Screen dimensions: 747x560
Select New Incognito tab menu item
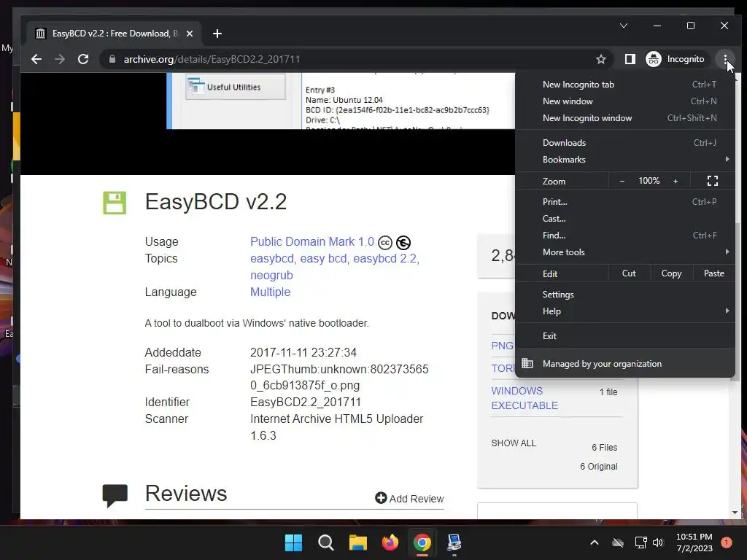coord(625,85)
